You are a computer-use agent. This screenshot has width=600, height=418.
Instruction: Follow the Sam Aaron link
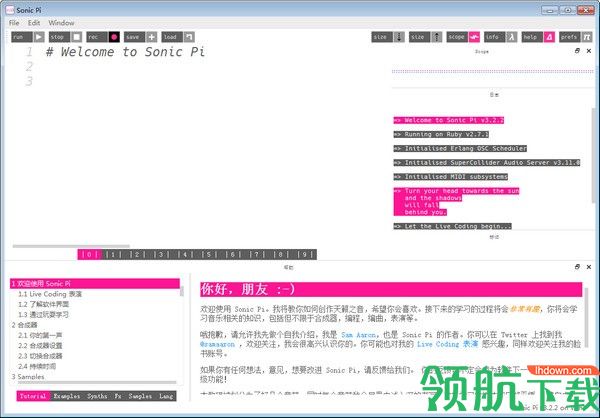[x=359, y=335]
